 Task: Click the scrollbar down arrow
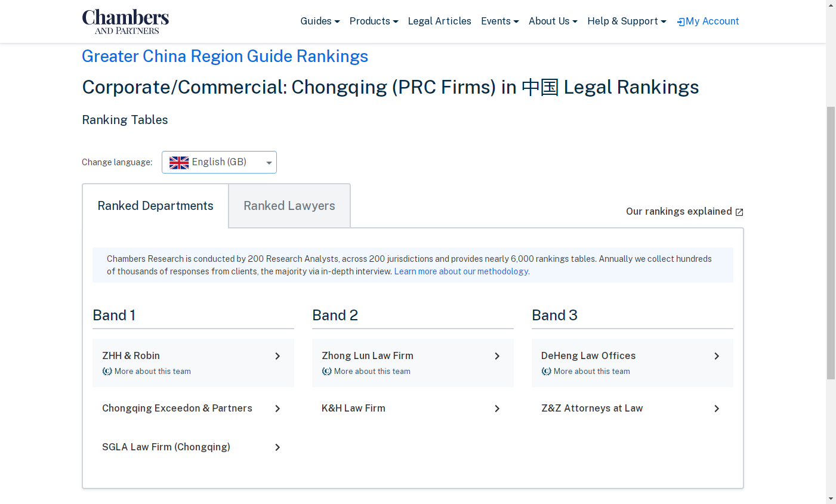point(831,499)
